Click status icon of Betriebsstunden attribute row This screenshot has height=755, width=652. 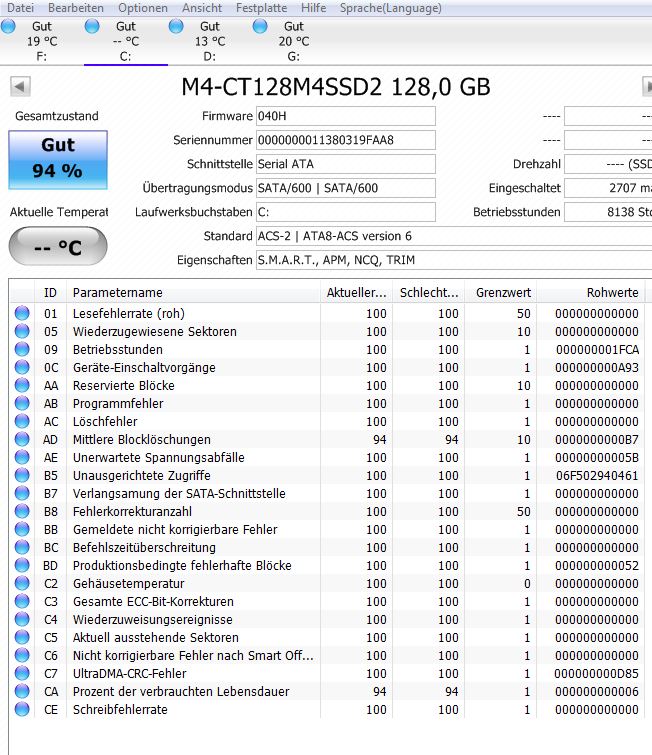pos(22,349)
